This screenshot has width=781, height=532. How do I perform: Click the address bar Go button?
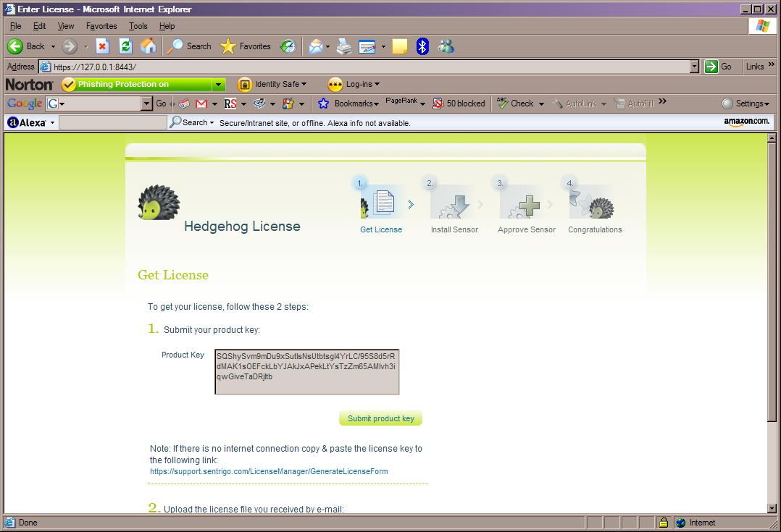point(718,66)
